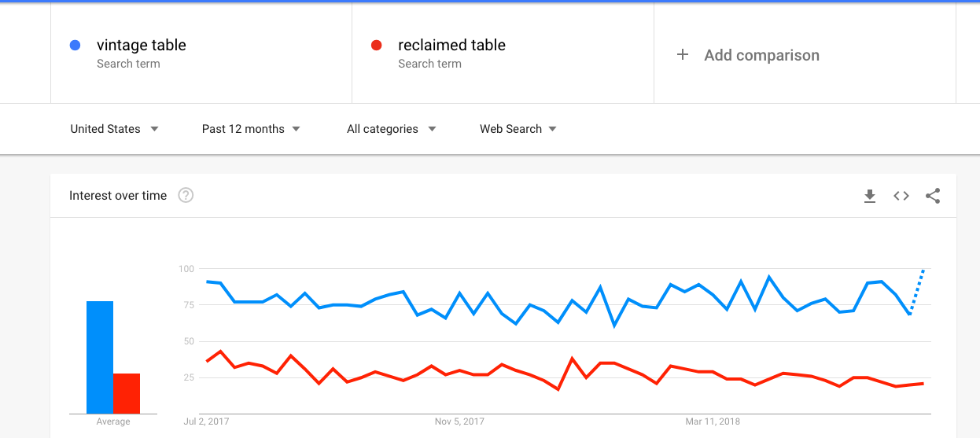
Task: Open the embed code icon
Action: coord(901,196)
